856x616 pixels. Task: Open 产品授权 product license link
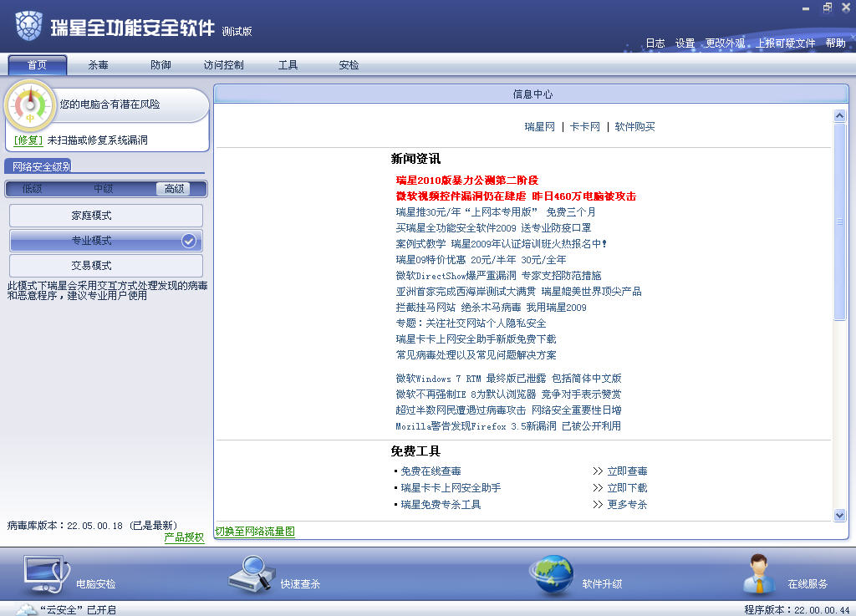pyautogui.click(x=184, y=537)
